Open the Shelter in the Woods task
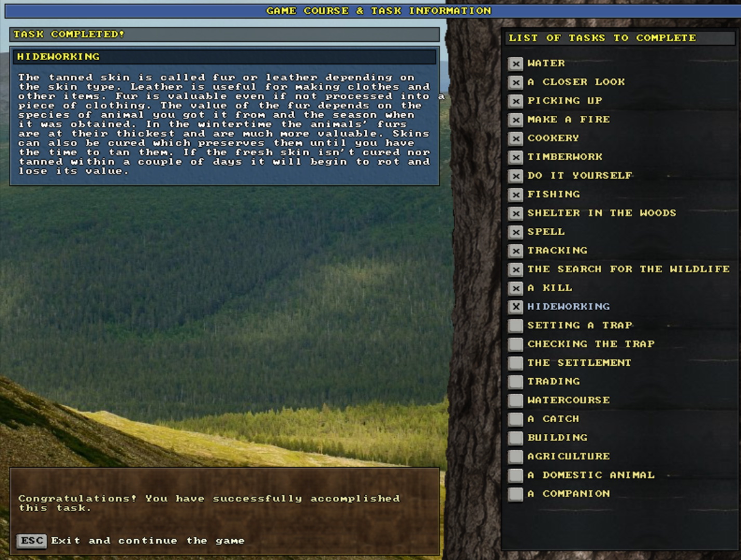 pyautogui.click(x=601, y=213)
